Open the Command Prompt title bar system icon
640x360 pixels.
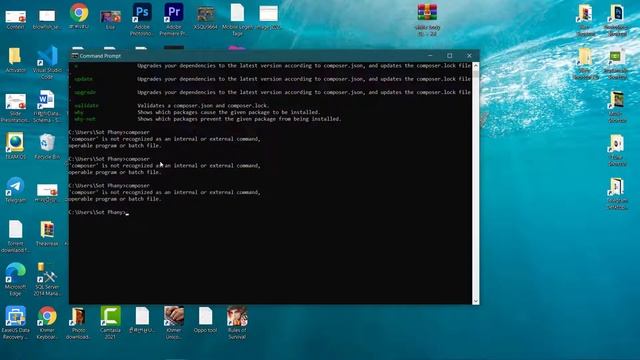[x=75, y=56]
